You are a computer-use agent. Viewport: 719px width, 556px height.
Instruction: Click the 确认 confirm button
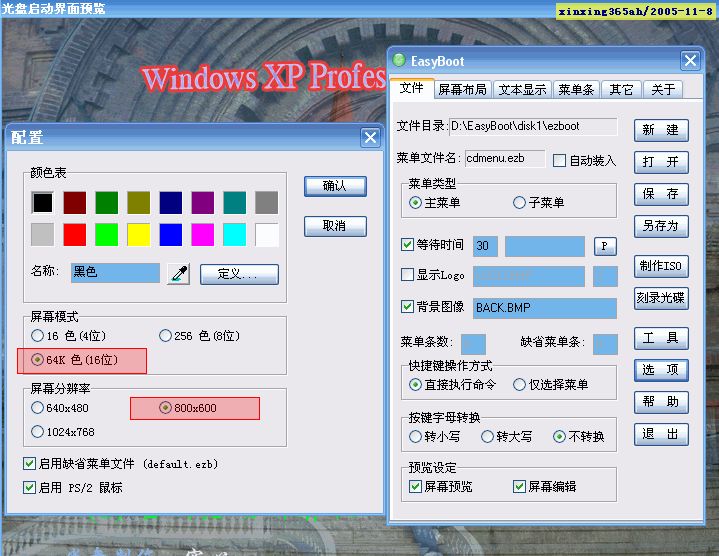pyautogui.click(x=335, y=186)
